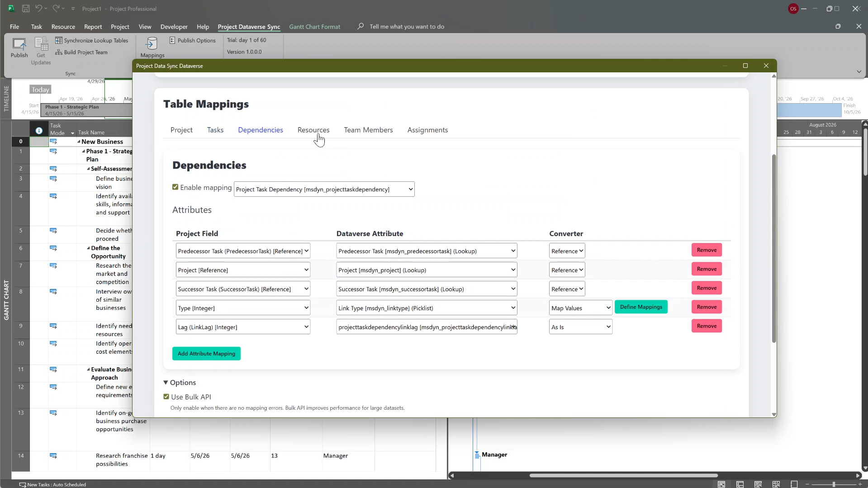
Task: Open the Developer ribbon tab
Action: pos(174,27)
